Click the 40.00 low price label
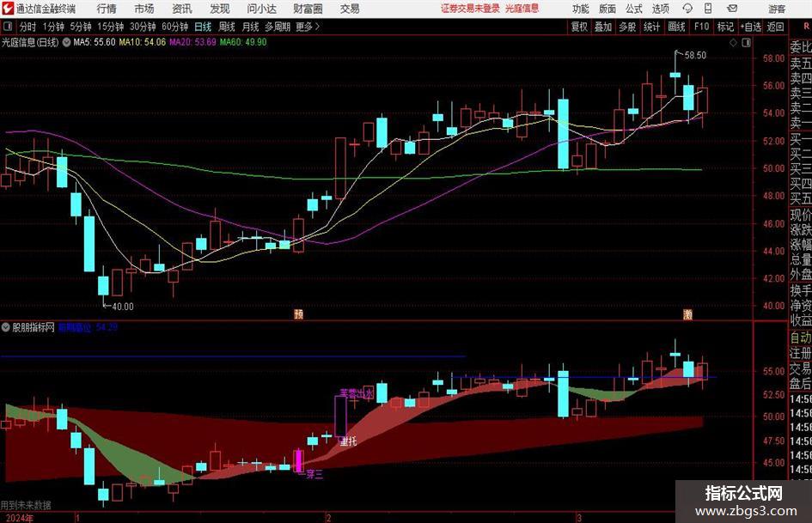 (x=123, y=307)
